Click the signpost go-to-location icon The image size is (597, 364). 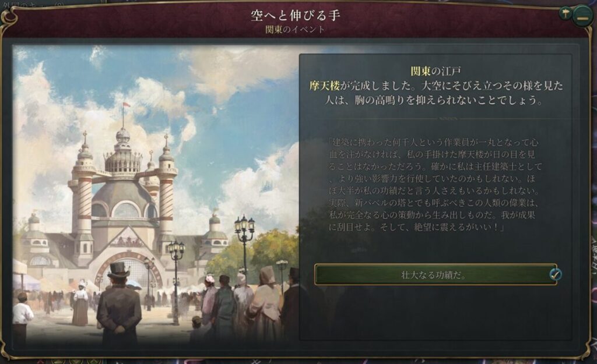[566, 14]
